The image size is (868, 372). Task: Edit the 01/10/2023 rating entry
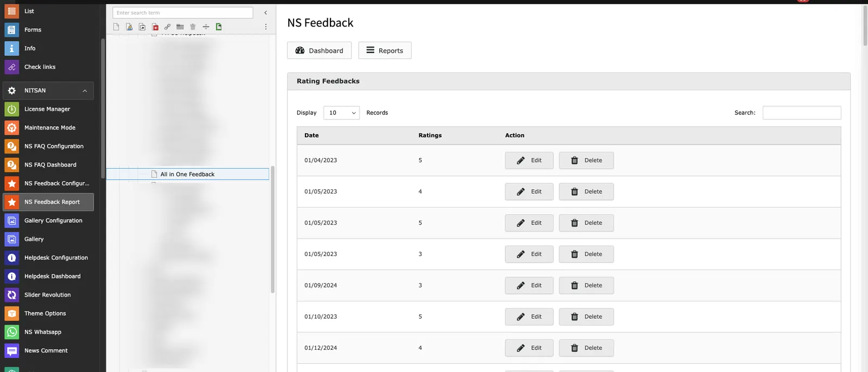click(529, 317)
